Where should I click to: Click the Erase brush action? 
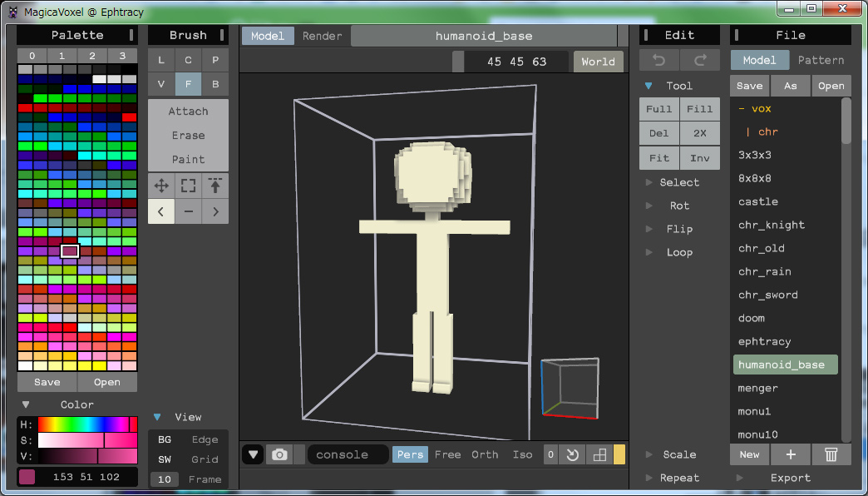click(188, 135)
